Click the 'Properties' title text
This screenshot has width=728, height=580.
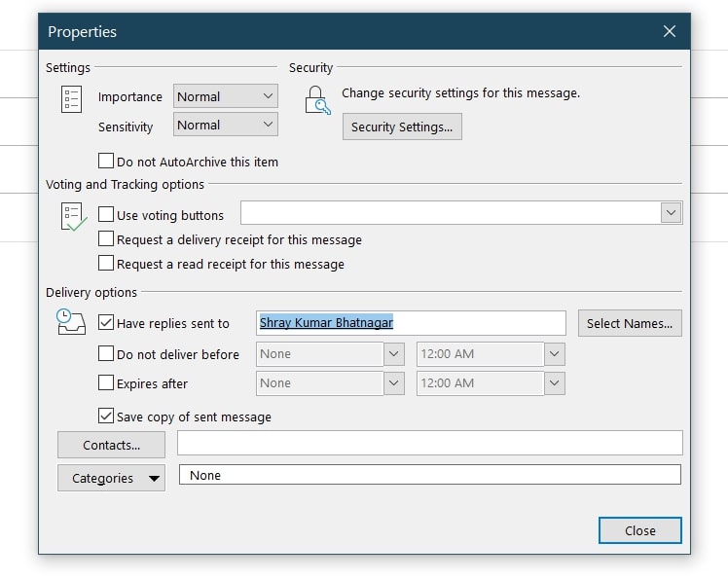coord(82,32)
